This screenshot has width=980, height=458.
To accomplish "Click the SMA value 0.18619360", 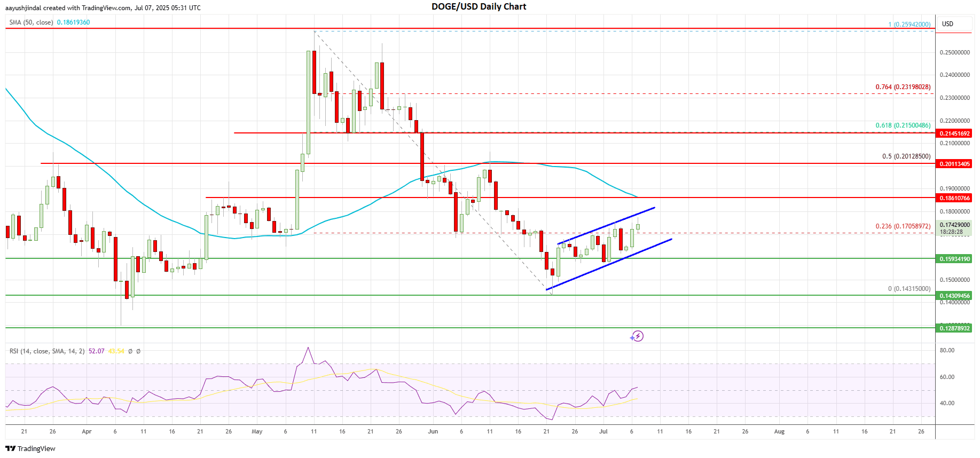I will (x=73, y=22).
